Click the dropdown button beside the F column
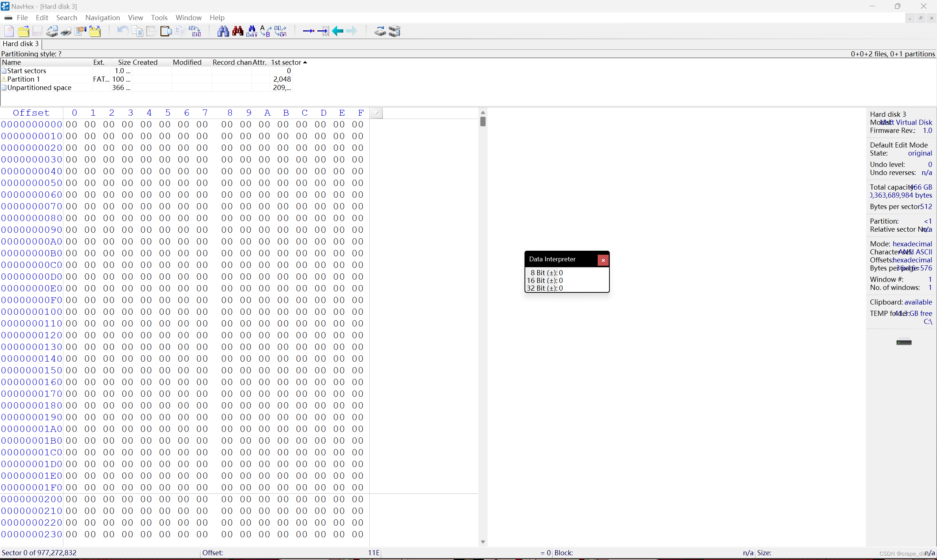The height and width of the screenshot is (560, 937). click(x=376, y=113)
